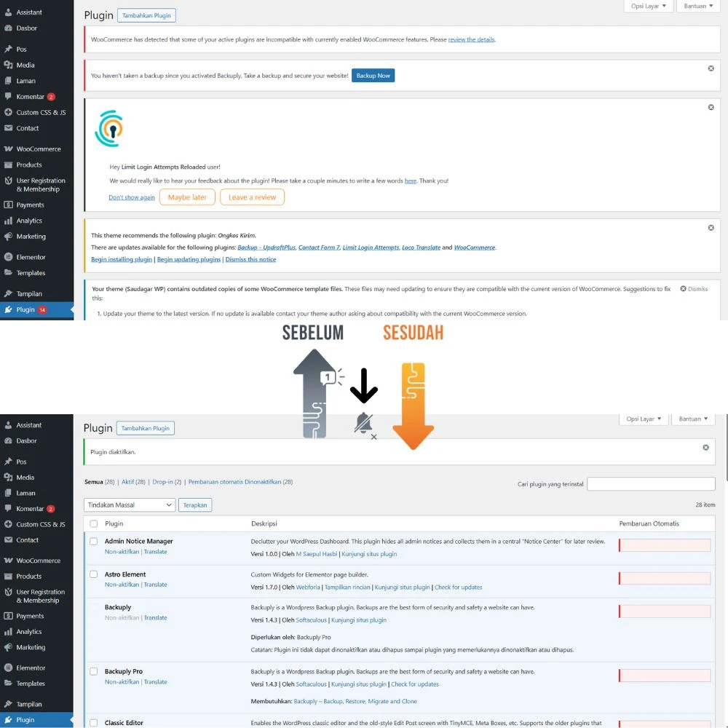728x728 pixels.
Task: Focus the 'Cari plugin yang terinstal' search field
Action: [651, 484]
